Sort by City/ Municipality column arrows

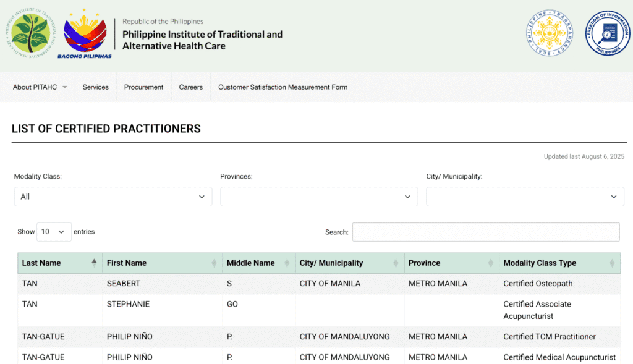pos(396,263)
